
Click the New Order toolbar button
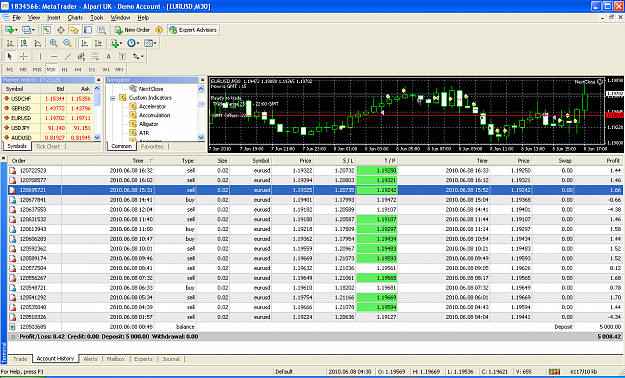pyautogui.click(x=132, y=30)
